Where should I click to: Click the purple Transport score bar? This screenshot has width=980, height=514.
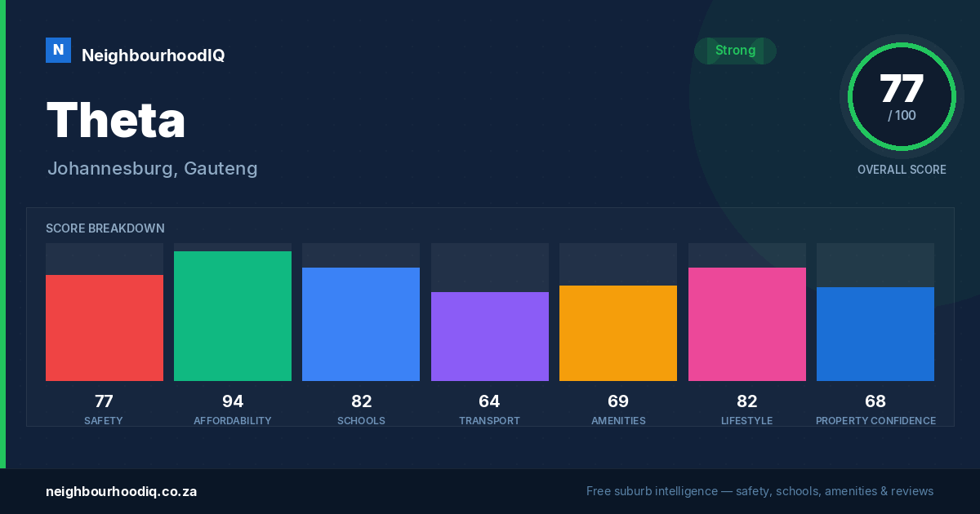click(490, 336)
